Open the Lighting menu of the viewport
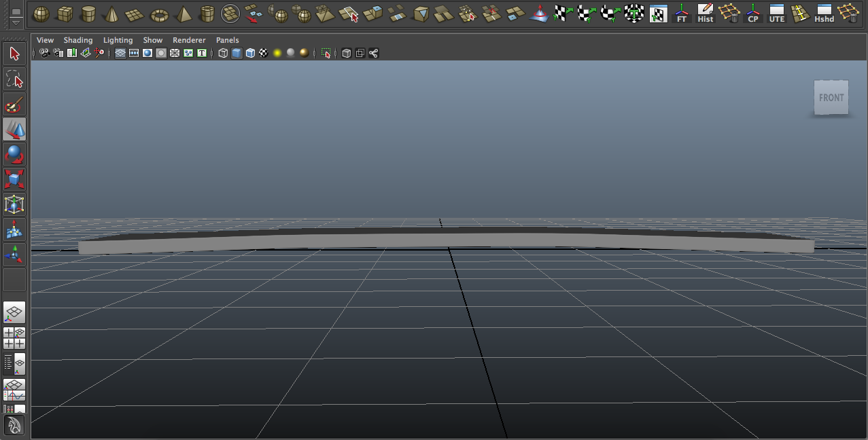Image resolution: width=868 pixels, height=440 pixels. (117, 39)
